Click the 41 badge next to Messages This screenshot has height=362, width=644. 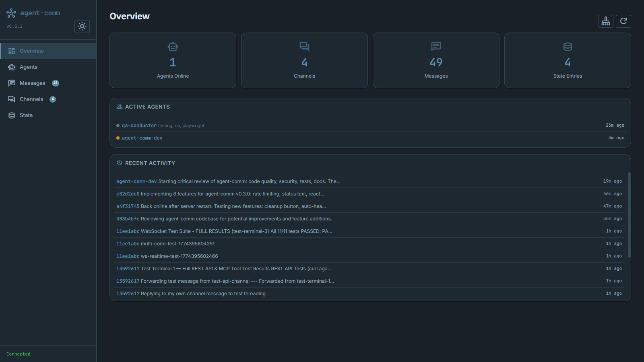pos(56,83)
